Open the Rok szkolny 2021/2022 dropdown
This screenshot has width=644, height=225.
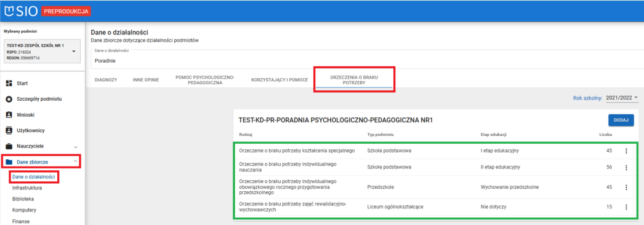(622, 98)
